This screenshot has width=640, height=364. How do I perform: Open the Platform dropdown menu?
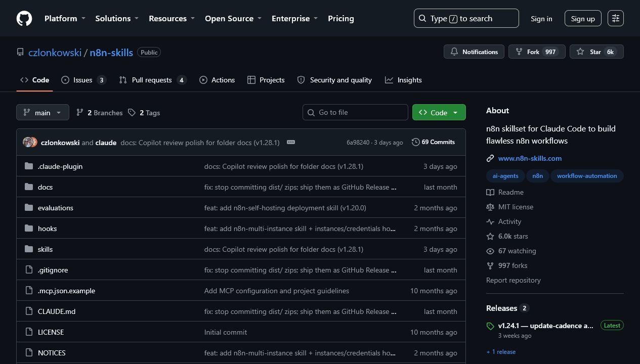(x=65, y=19)
